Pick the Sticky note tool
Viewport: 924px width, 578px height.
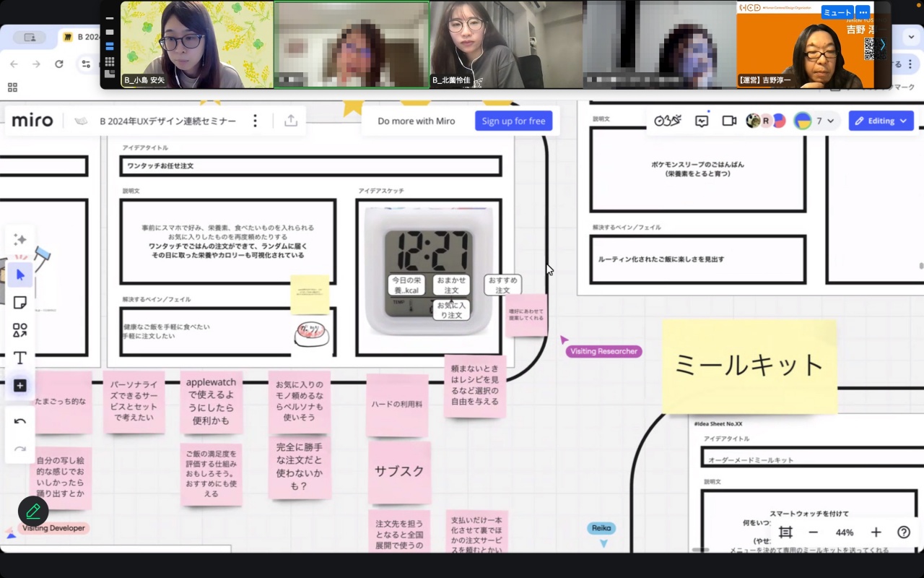(x=20, y=303)
